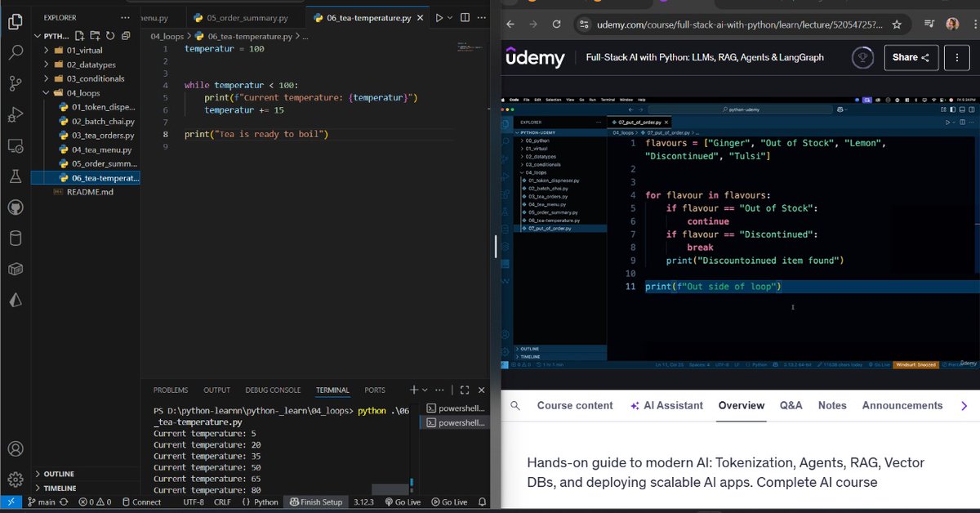Select the first powershell terminal entry
Viewport: 980px width, 513px height.
click(x=456, y=408)
